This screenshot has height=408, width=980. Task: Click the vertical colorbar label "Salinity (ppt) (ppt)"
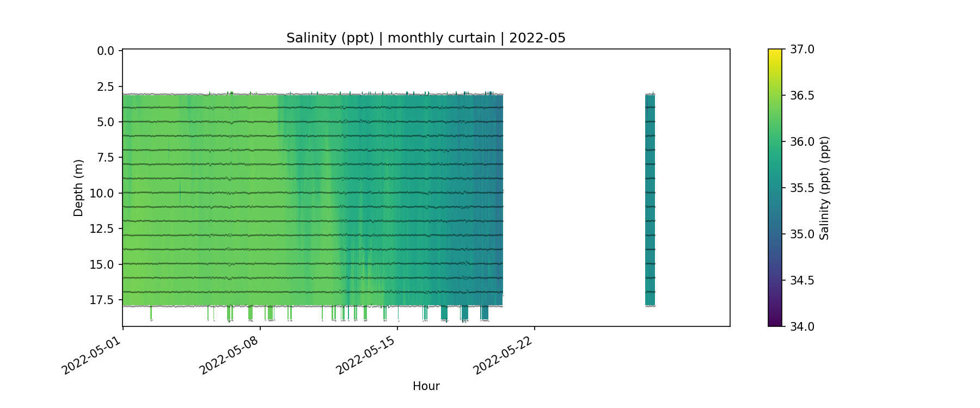pos(824,188)
